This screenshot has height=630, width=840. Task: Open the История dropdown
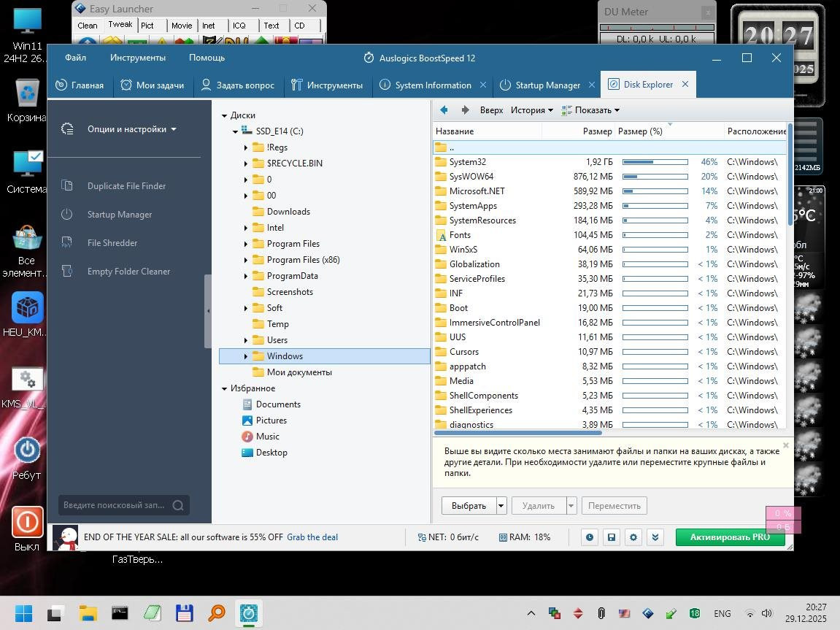tap(532, 110)
